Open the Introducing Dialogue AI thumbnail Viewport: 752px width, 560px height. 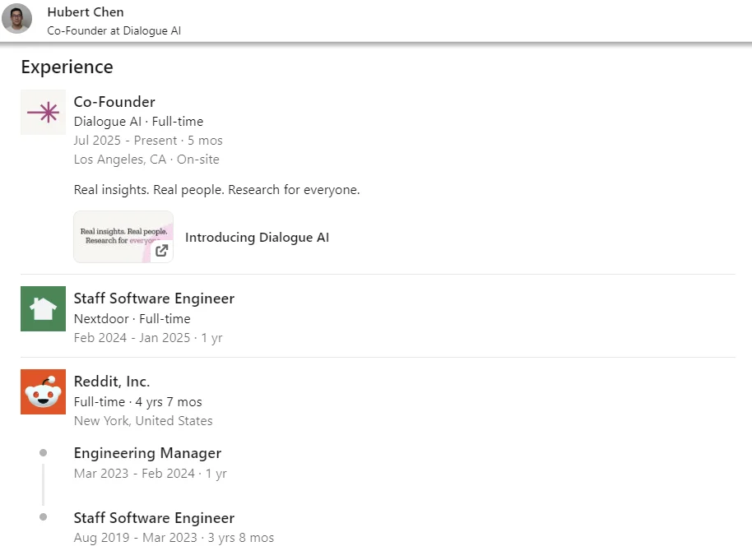[x=123, y=237]
